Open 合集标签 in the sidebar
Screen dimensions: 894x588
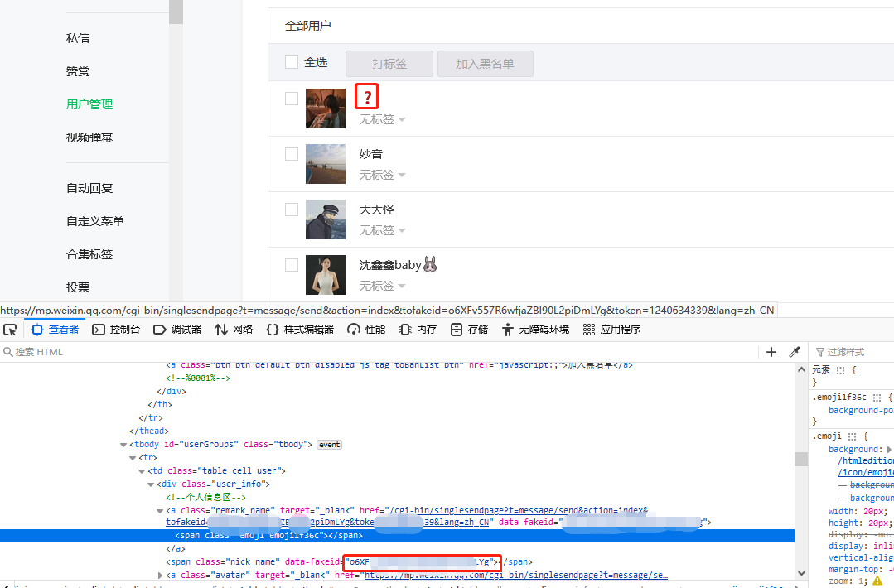tap(89, 254)
